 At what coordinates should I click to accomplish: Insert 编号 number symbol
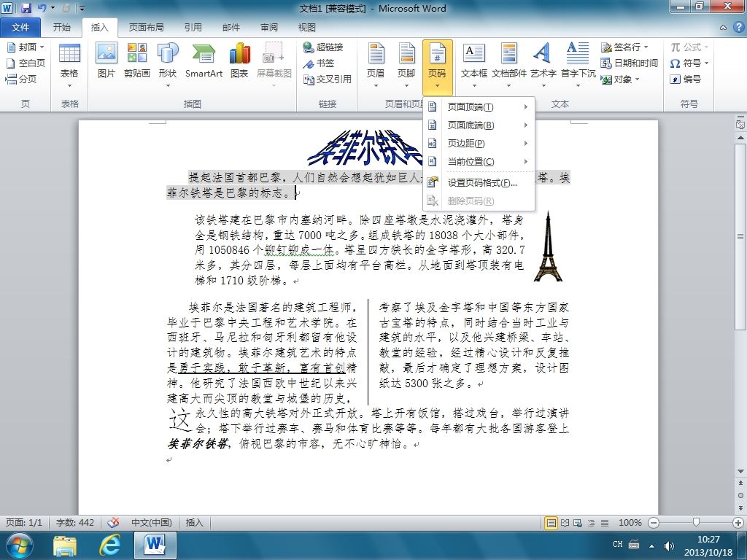click(x=685, y=79)
